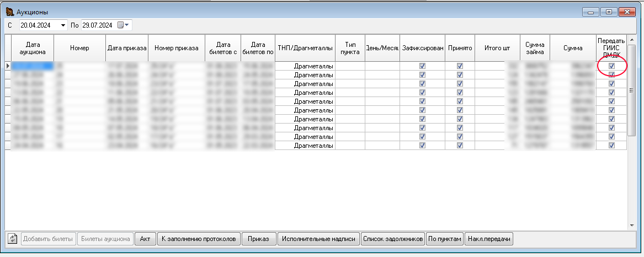Open the Акт button
Screen dimensions: 644x257
coord(145,239)
